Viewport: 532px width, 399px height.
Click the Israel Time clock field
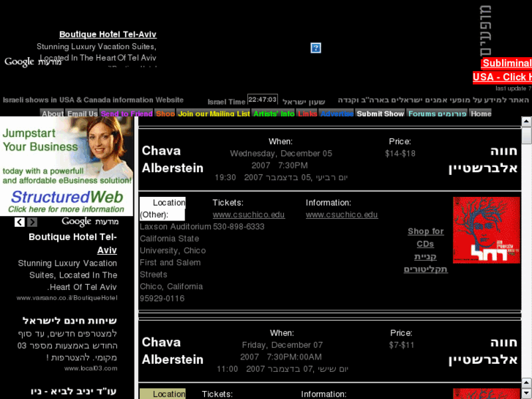tap(263, 100)
